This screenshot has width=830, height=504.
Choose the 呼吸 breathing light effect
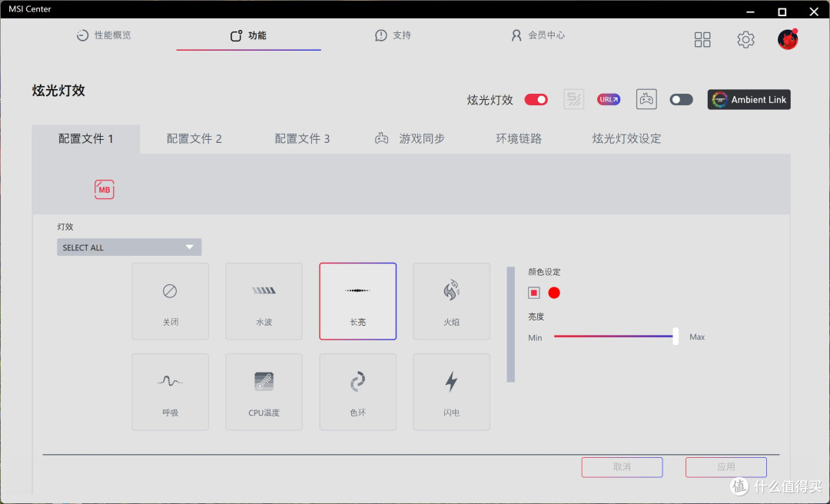[170, 392]
